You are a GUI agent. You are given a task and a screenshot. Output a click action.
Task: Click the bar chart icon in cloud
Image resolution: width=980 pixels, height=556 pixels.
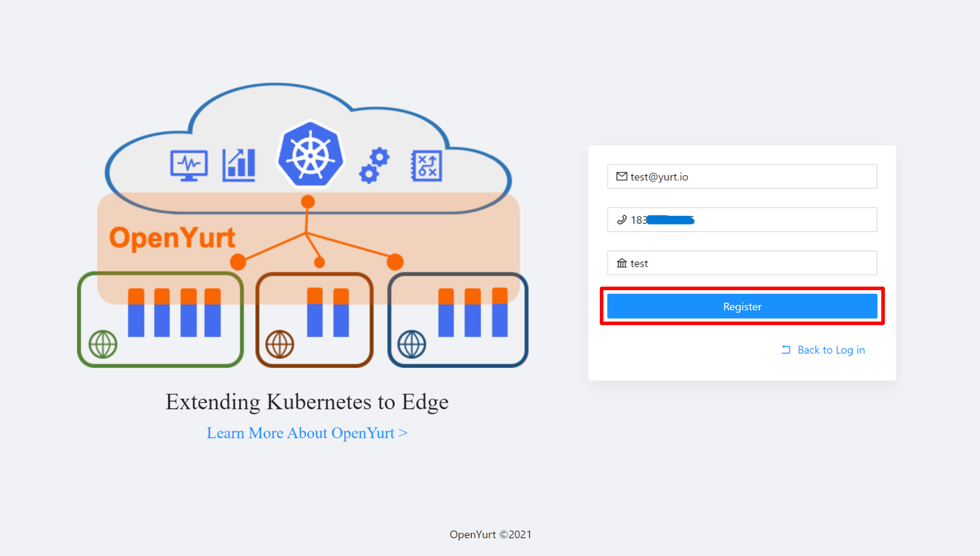[x=239, y=165]
